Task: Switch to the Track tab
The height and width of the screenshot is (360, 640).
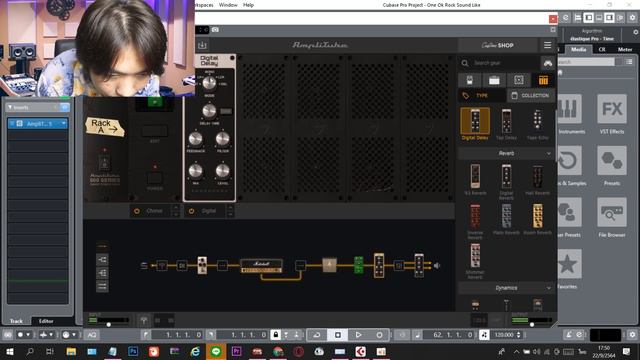Action: (x=16, y=321)
